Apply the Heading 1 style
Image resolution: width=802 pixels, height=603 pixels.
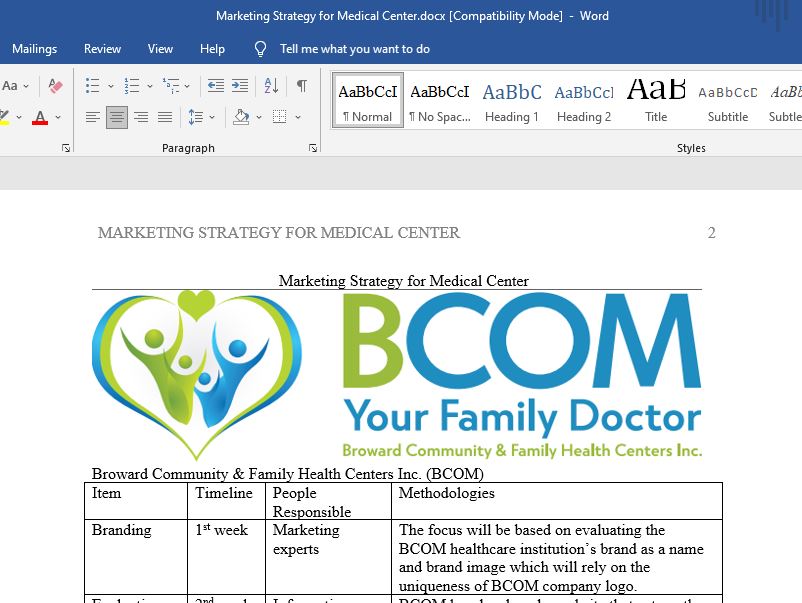(512, 101)
